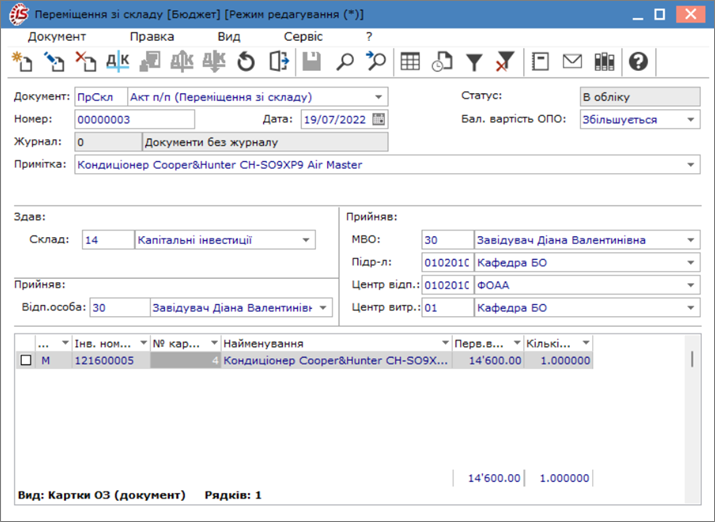Viewport: 715px width, 522px height.
Task: Click the gray ДК up-arrow icon
Action: pos(182,62)
